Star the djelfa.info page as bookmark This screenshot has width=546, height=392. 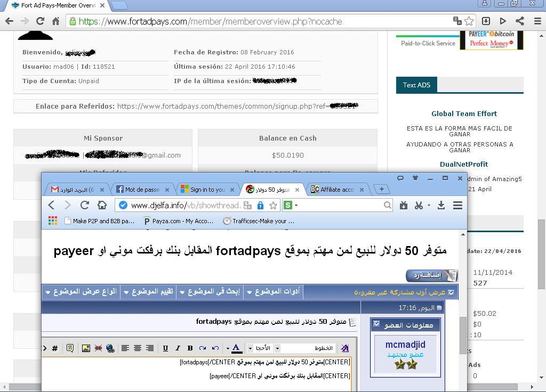[x=274, y=206]
